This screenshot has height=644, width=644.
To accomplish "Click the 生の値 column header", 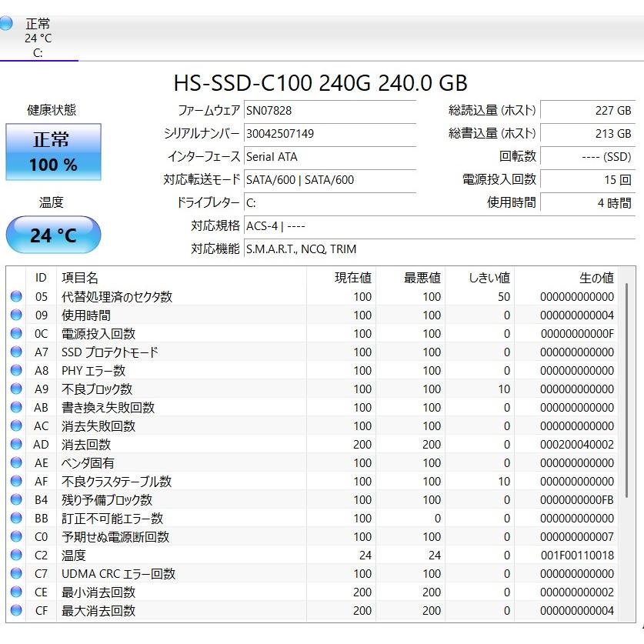I will tap(566, 278).
